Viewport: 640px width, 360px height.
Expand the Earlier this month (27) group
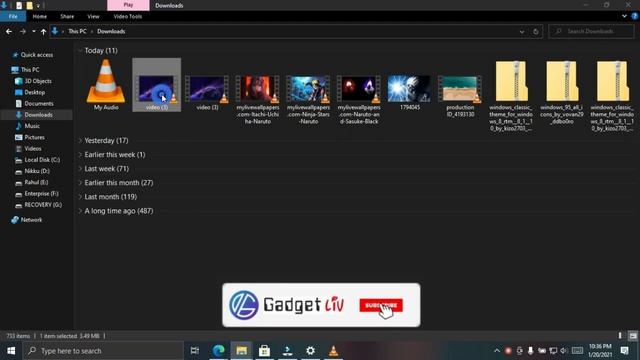tap(80, 183)
